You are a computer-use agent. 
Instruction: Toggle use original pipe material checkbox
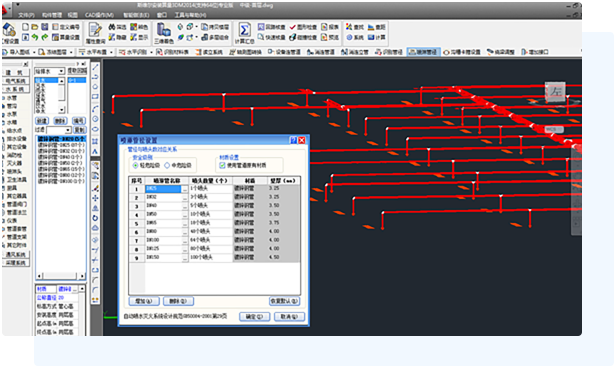point(222,165)
